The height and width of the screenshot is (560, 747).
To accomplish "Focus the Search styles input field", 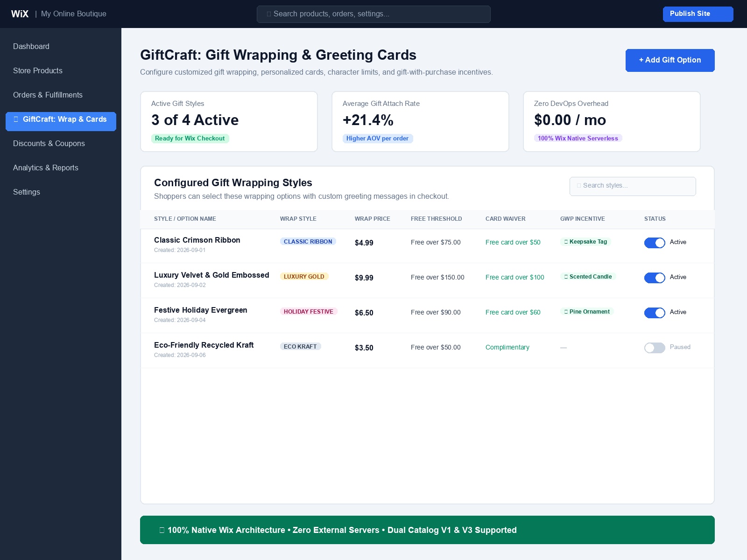I will (x=633, y=186).
